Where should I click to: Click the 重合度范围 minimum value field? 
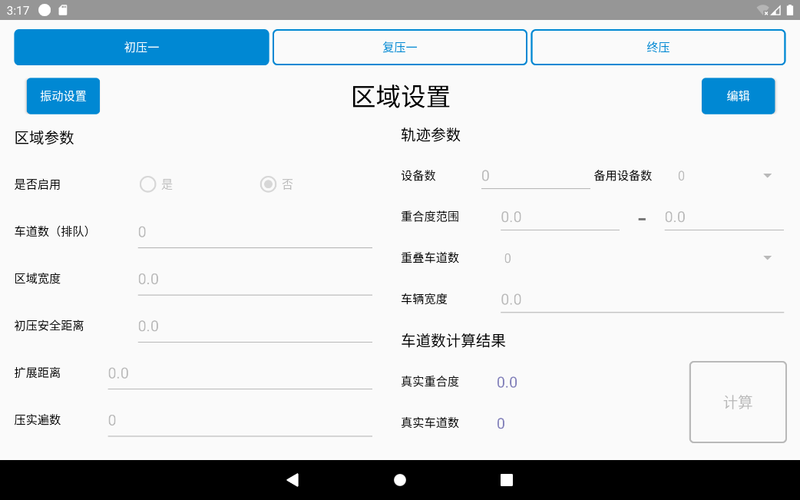coord(560,217)
